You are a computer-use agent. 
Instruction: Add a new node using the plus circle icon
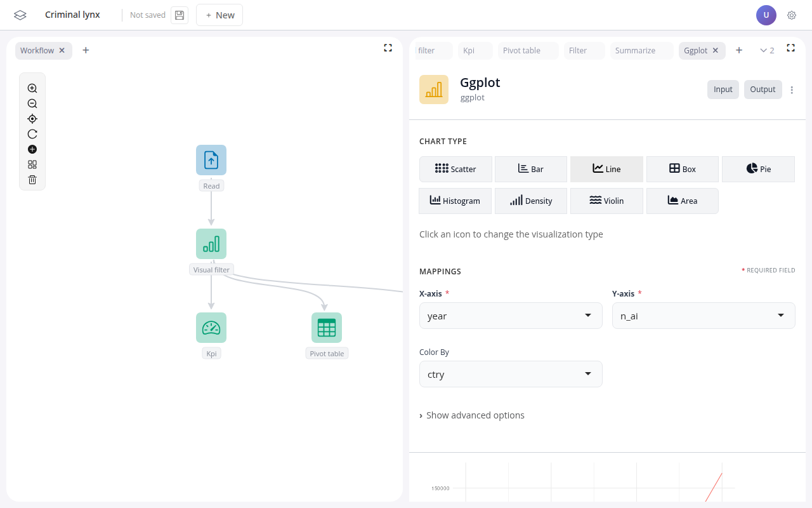click(x=32, y=149)
